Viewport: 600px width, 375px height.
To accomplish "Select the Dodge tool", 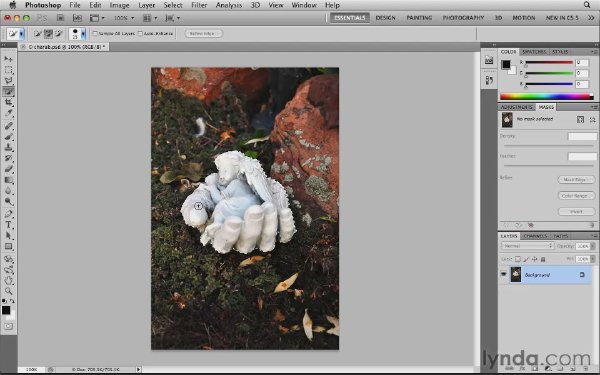I will point(8,201).
